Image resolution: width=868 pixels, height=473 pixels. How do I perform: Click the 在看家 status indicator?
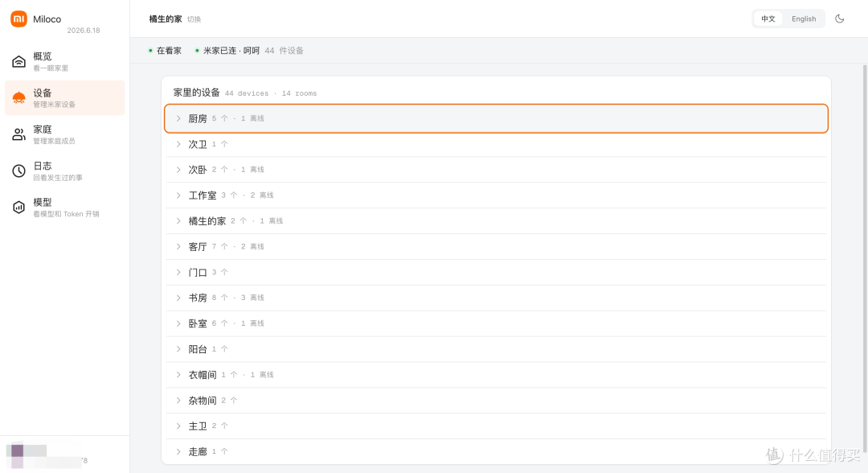pyautogui.click(x=165, y=51)
